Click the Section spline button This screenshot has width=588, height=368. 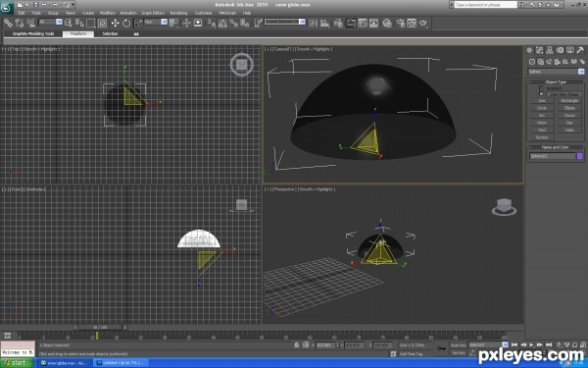point(542,137)
